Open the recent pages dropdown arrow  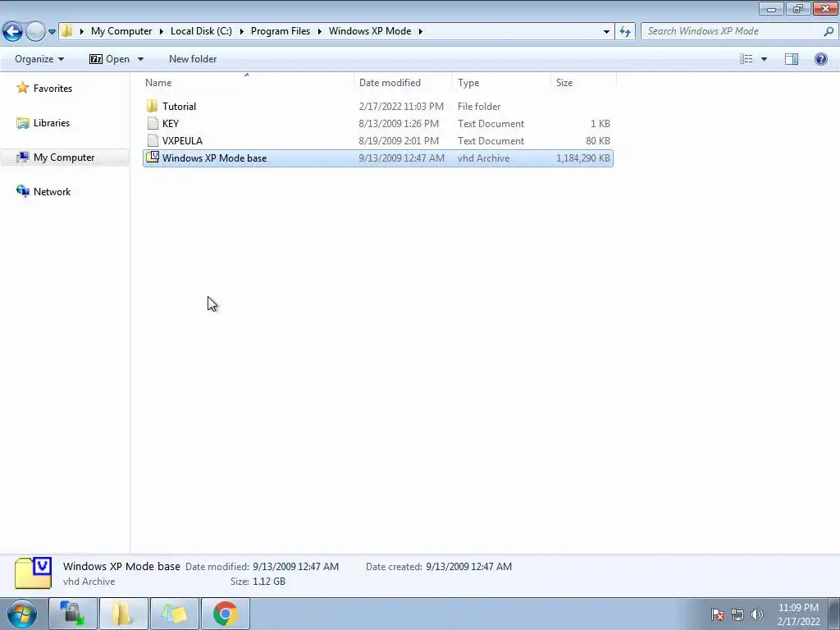pos(52,32)
